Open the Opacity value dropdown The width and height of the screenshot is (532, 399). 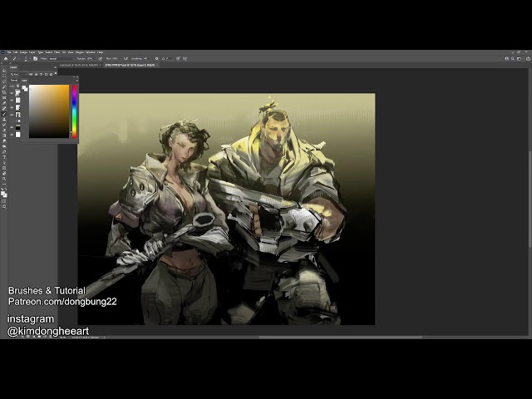95,59
